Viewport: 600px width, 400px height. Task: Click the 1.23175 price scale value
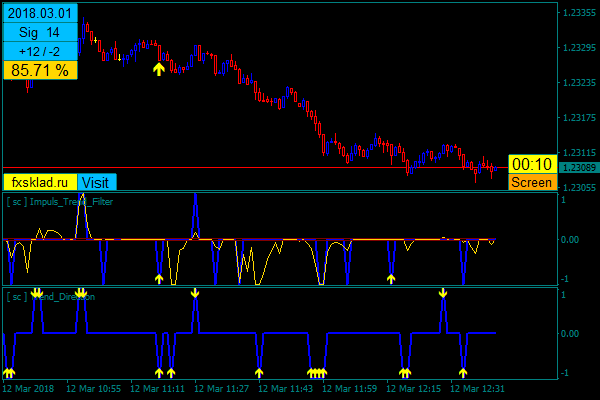click(579, 118)
